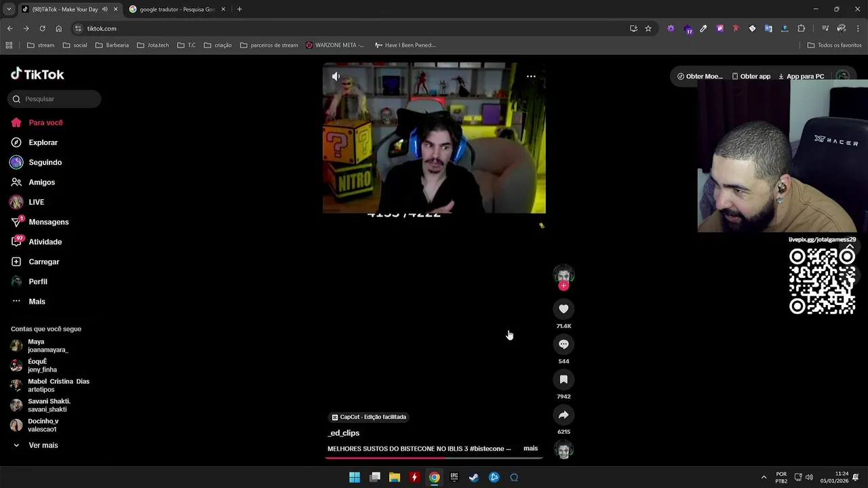Viewport: 868px width, 488px height.
Task: Follow creator via the red plus badge
Action: (564, 286)
